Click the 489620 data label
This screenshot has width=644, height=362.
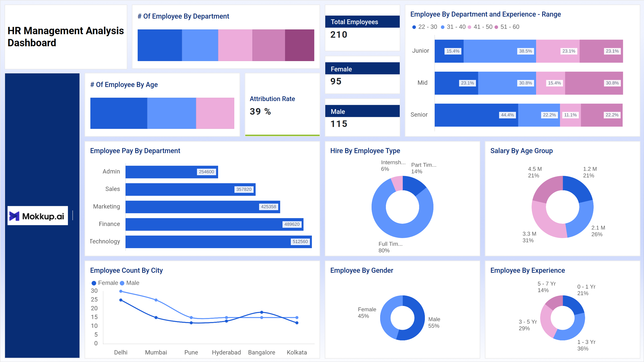click(x=292, y=224)
